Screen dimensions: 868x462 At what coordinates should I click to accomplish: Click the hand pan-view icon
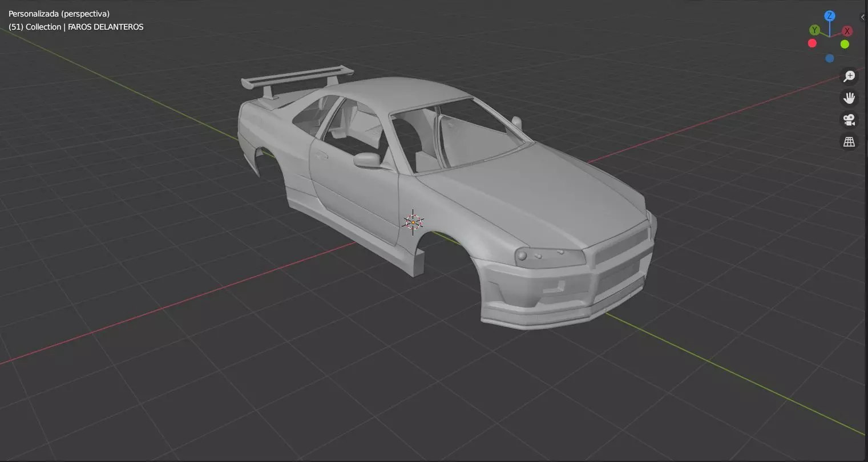point(849,98)
